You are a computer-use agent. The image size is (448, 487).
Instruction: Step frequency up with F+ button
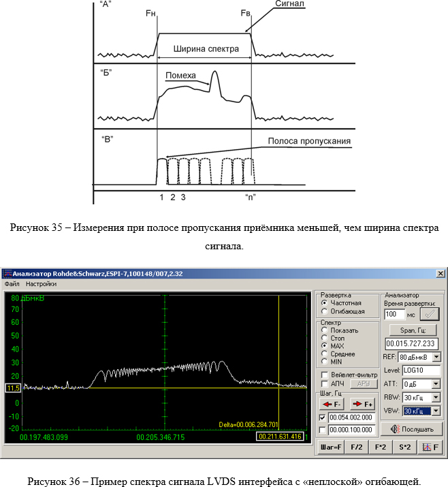[362, 404]
